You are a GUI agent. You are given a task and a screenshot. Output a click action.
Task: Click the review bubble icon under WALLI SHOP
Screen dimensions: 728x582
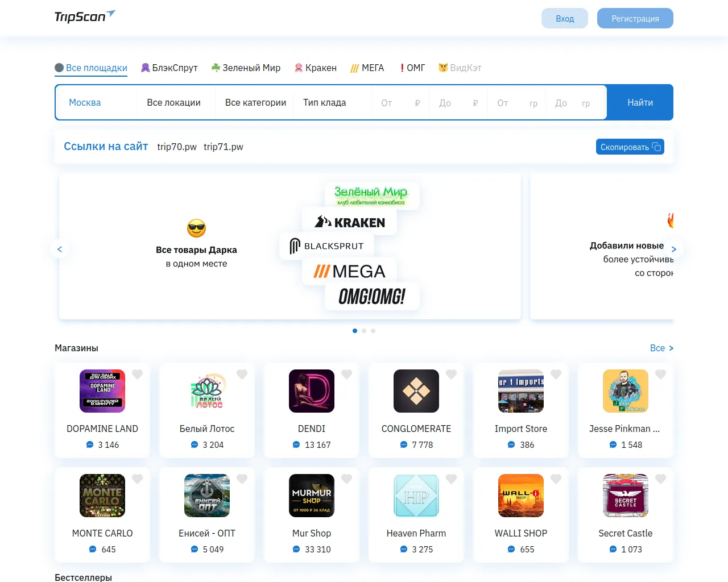coord(511,549)
